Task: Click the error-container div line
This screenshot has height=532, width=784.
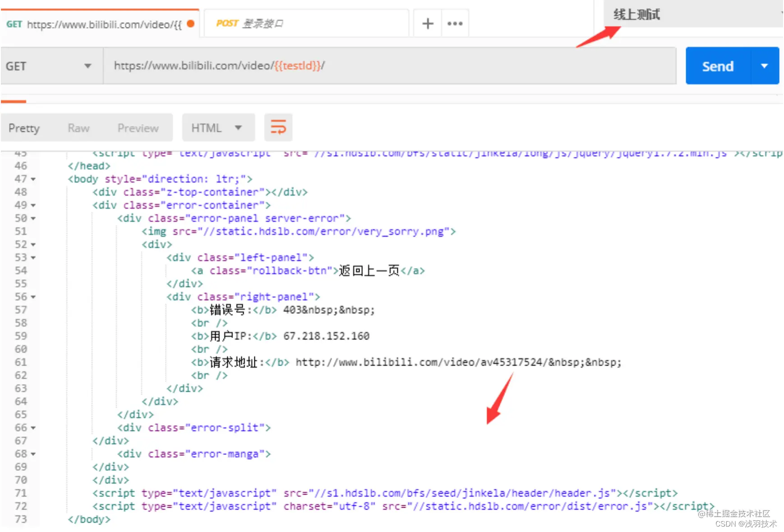Action: tap(182, 205)
